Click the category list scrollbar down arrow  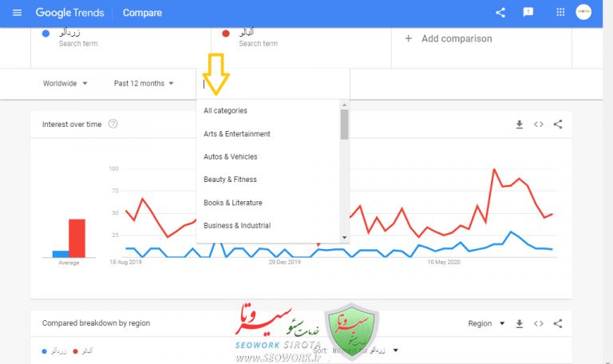[345, 237]
